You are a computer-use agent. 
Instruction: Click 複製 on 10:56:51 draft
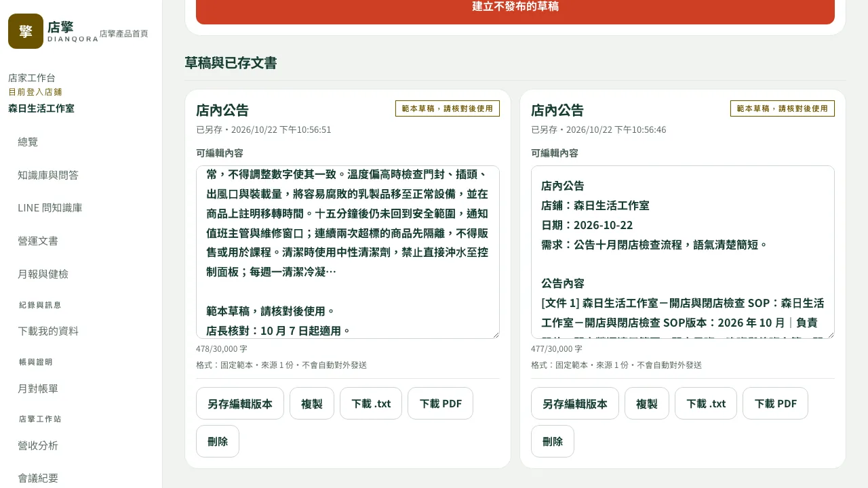312,403
